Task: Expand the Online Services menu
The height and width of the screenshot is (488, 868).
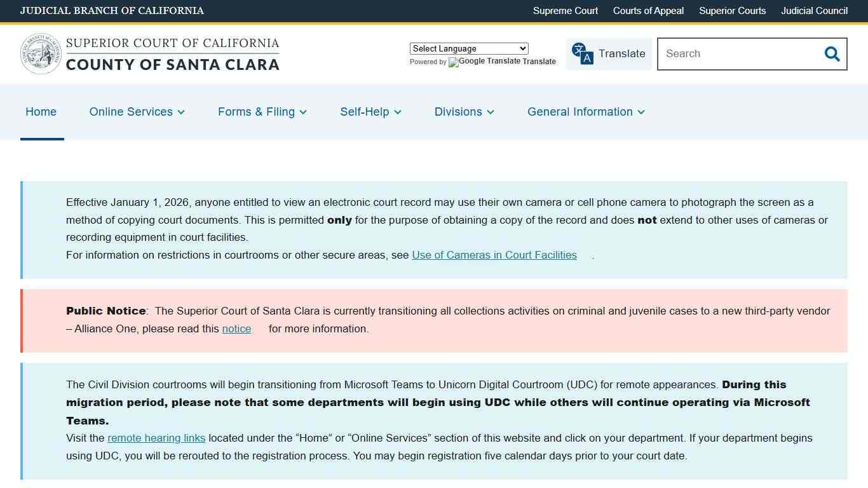Action: click(137, 112)
